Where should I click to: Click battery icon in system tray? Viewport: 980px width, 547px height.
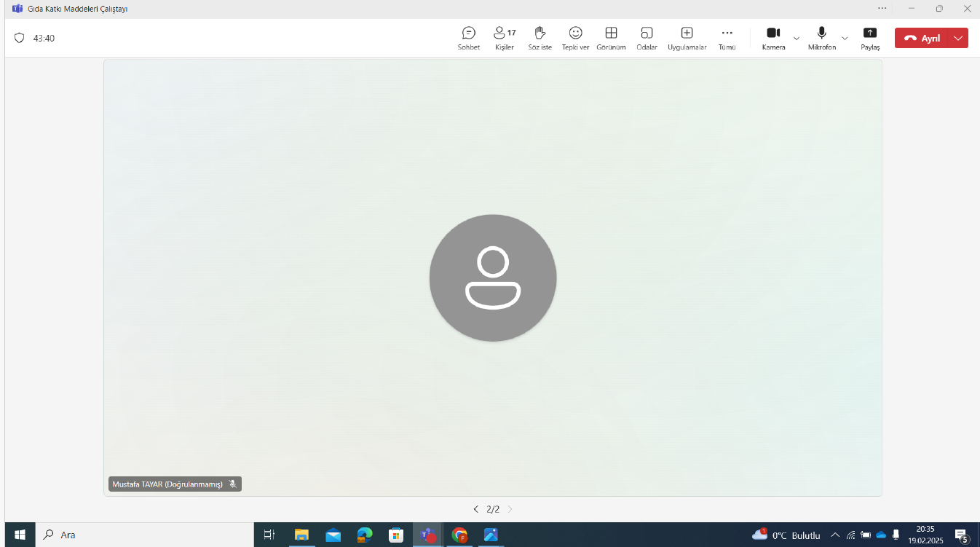pyautogui.click(x=866, y=535)
